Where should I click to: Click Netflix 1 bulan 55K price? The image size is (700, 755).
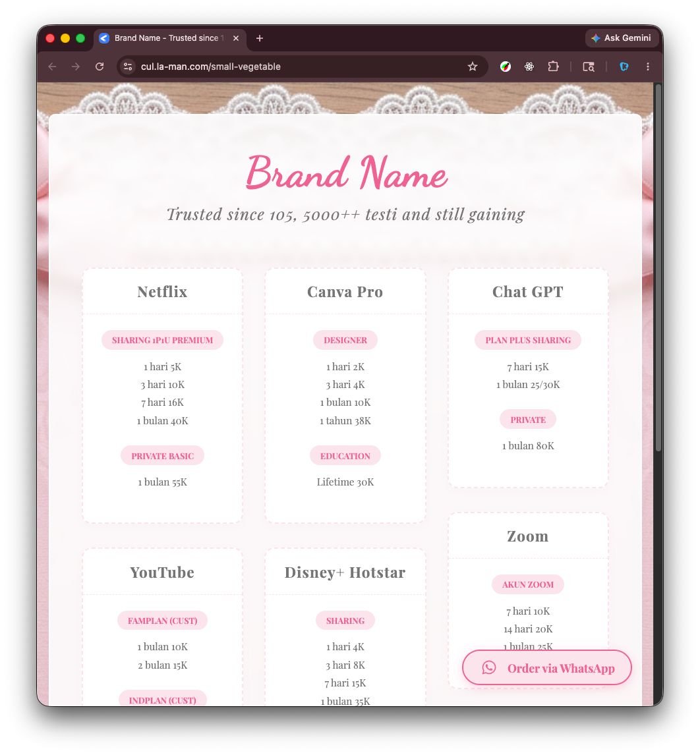tap(162, 482)
